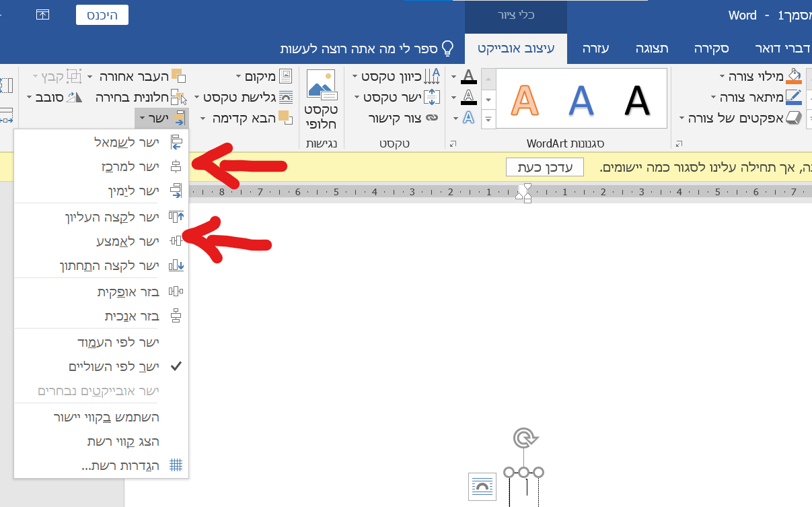Click ribbon display options icon
This screenshot has width=812, height=507.
(x=42, y=15)
